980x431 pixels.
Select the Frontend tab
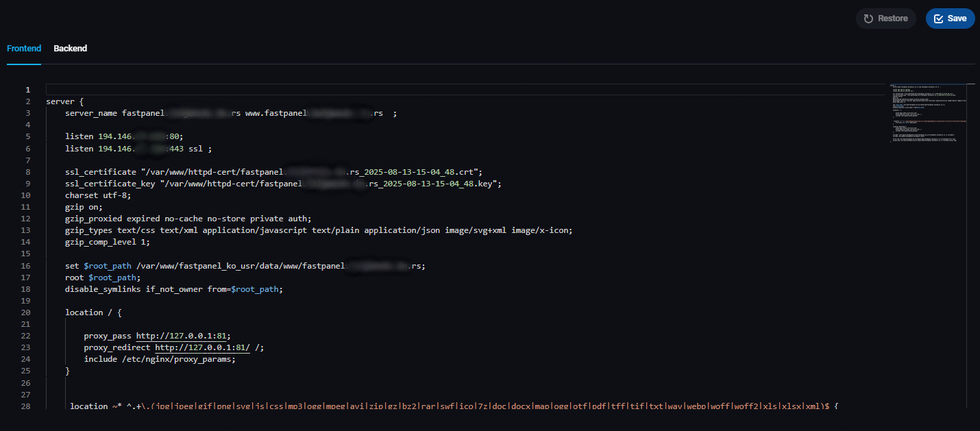24,49
